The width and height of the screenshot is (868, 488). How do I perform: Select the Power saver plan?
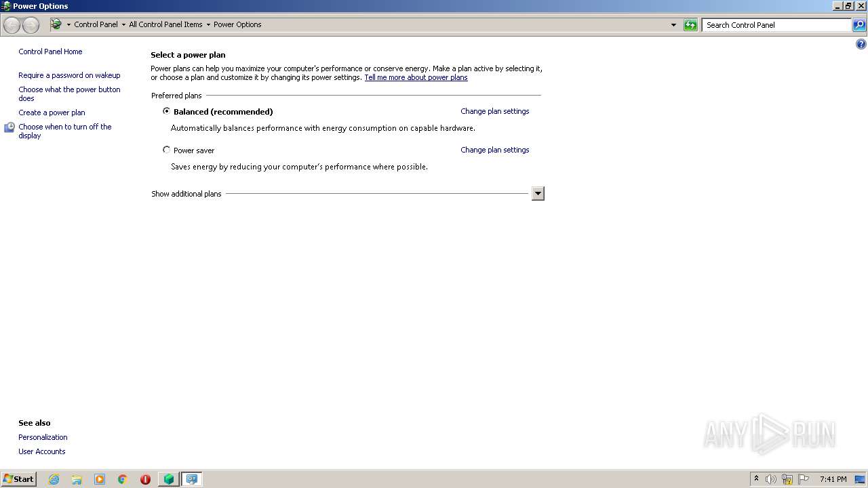tap(166, 150)
